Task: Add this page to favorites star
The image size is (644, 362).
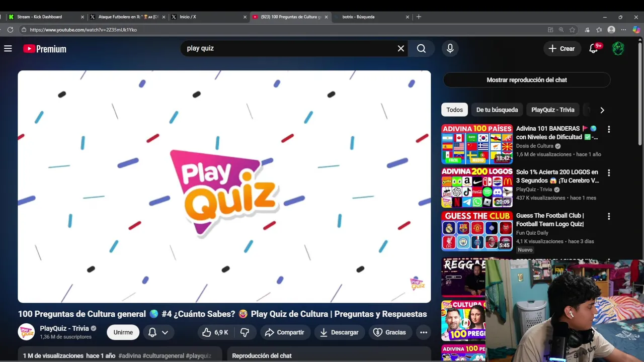Action: click(572, 30)
